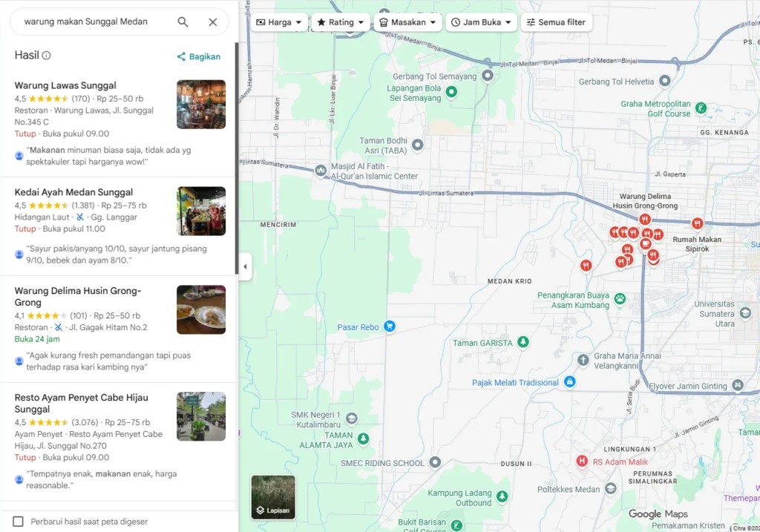This screenshot has width=760, height=532.
Task: Click the Hasil heading text
Action: pyautogui.click(x=27, y=55)
